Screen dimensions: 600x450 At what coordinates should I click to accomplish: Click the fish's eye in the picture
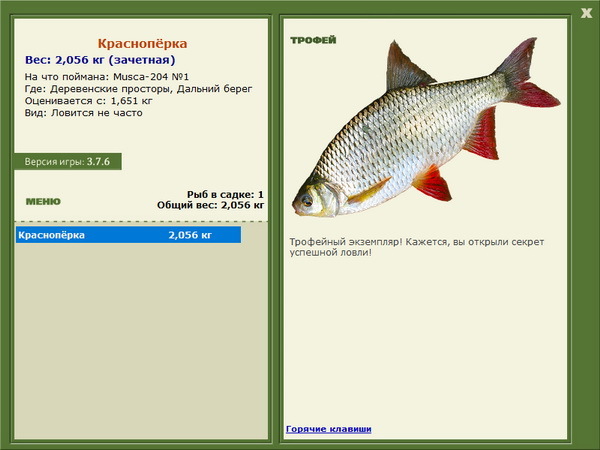pos(307,200)
